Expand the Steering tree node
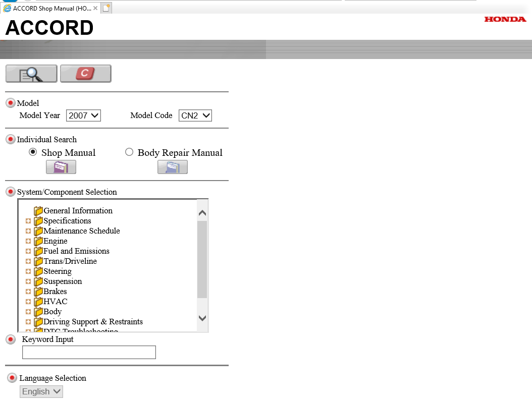 [28, 271]
